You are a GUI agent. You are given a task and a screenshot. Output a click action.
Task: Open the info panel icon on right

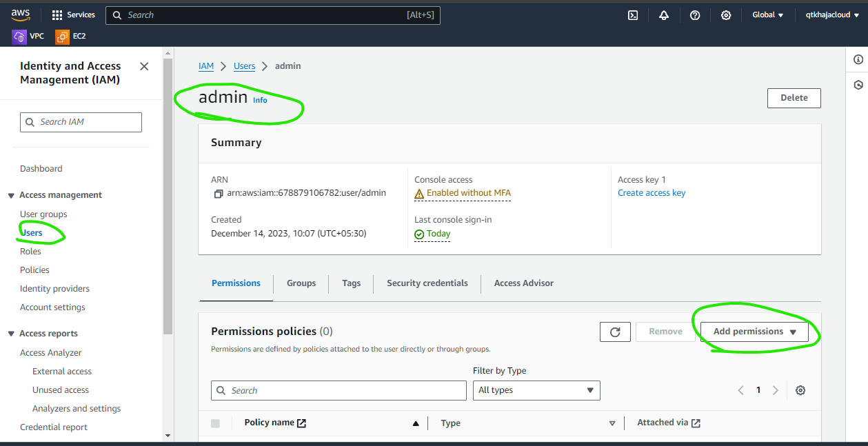tap(858, 60)
